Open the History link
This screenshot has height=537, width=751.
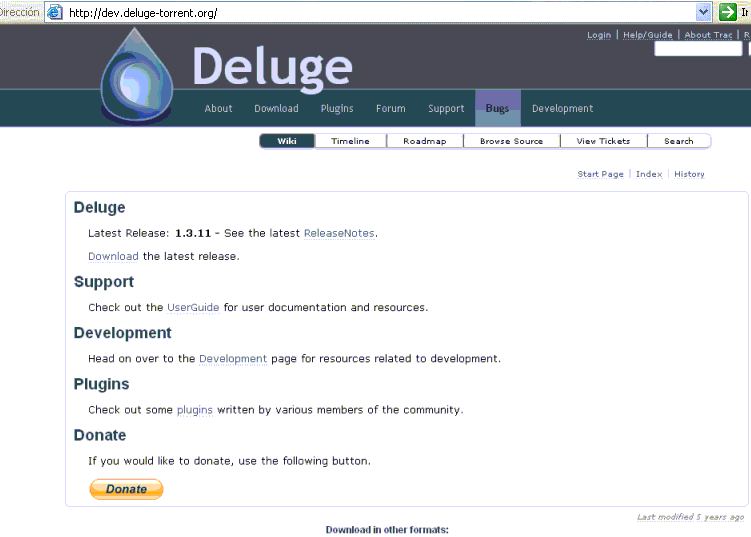[x=689, y=174]
